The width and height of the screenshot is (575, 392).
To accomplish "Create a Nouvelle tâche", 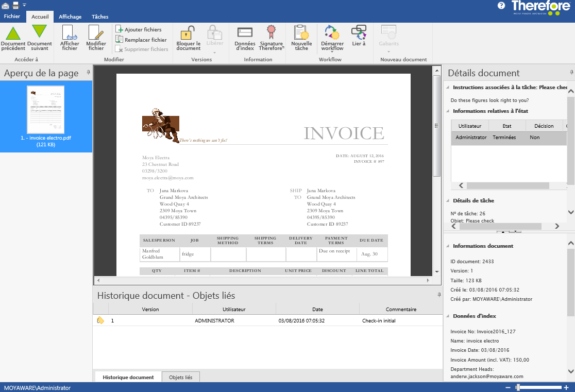I will point(301,33).
